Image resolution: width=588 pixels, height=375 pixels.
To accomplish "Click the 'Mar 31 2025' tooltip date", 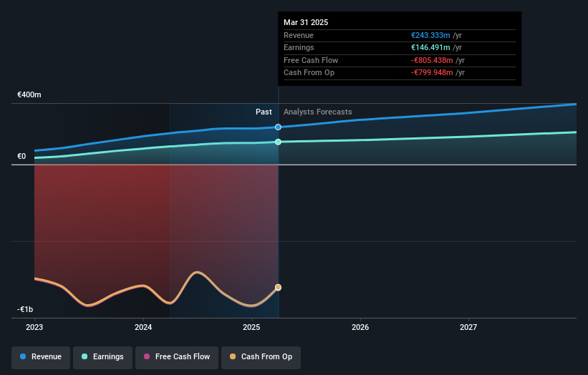I will [x=306, y=22].
